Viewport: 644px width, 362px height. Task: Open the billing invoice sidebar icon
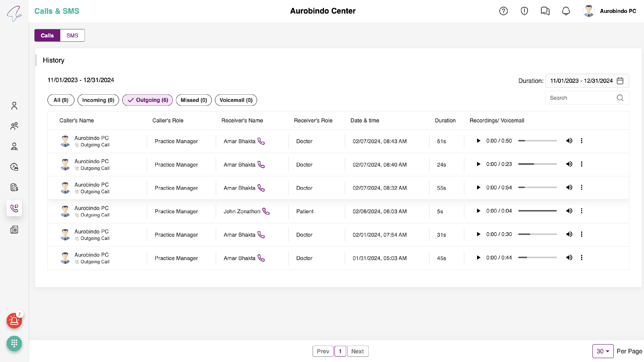pos(14,187)
